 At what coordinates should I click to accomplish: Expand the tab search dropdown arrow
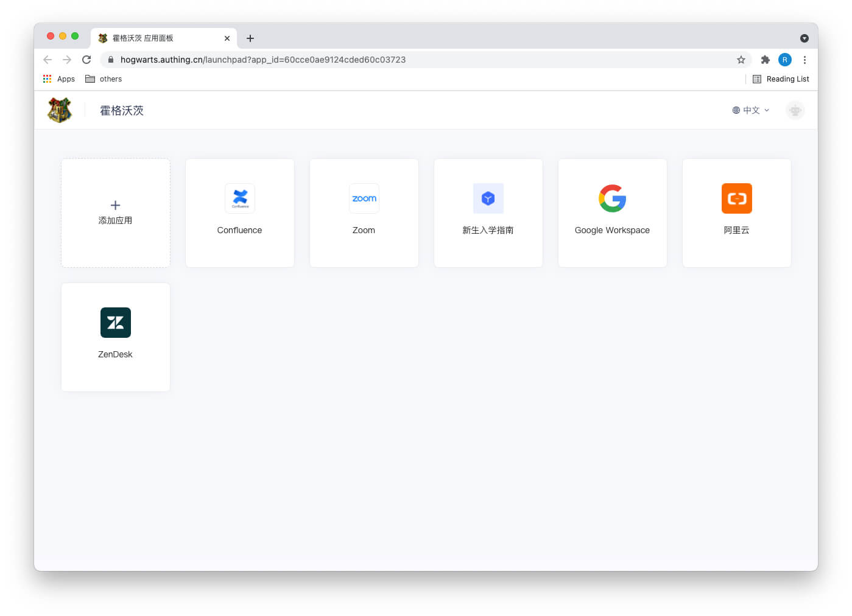(804, 38)
